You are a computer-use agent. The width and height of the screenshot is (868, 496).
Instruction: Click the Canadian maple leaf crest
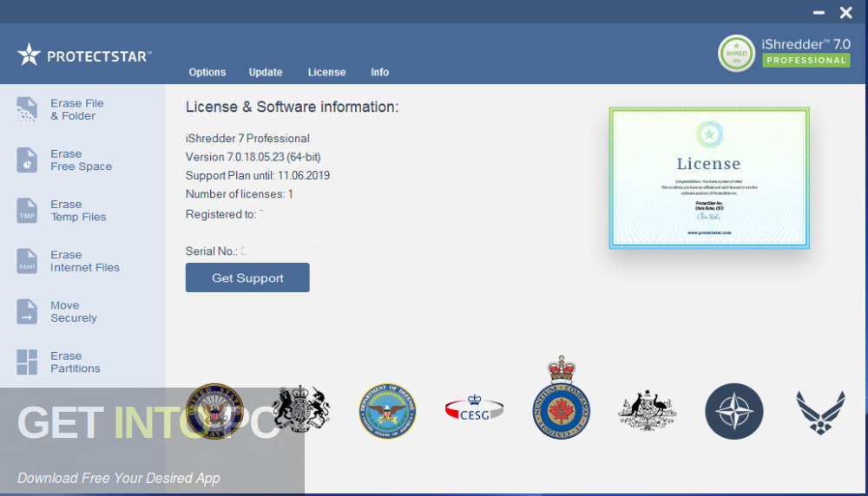[561, 397]
